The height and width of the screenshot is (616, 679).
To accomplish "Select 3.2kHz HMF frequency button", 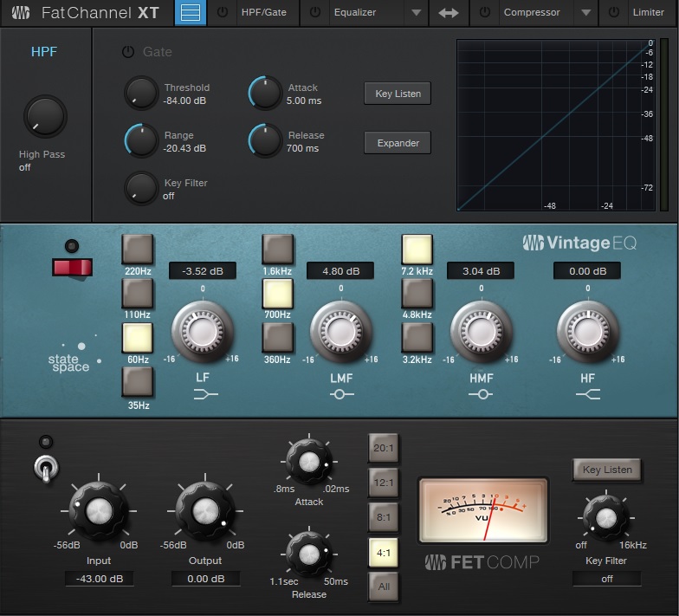I will point(417,338).
